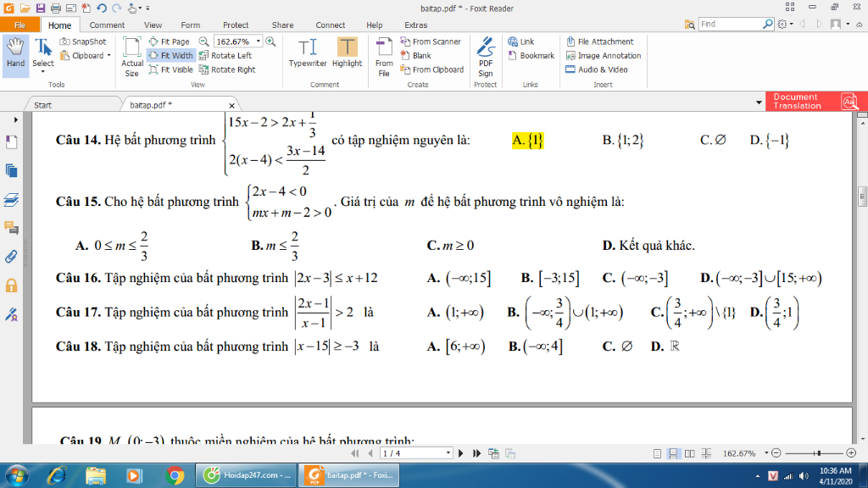Screen dimensions: 868x488
Task: Create PDF From Scanner
Action: tap(431, 42)
